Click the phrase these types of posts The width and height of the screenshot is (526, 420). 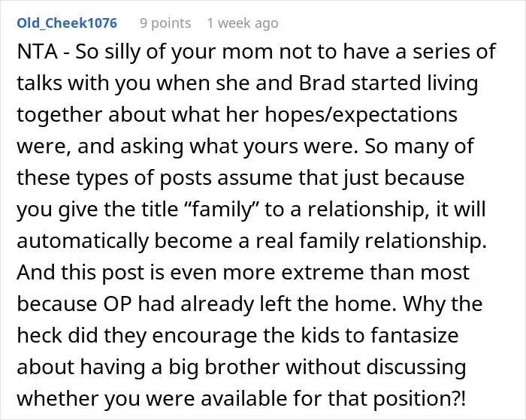(x=114, y=179)
